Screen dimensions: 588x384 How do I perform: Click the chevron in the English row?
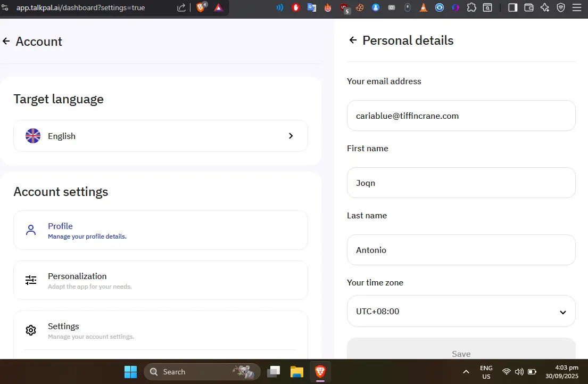pyautogui.click(x=291, y=136)
